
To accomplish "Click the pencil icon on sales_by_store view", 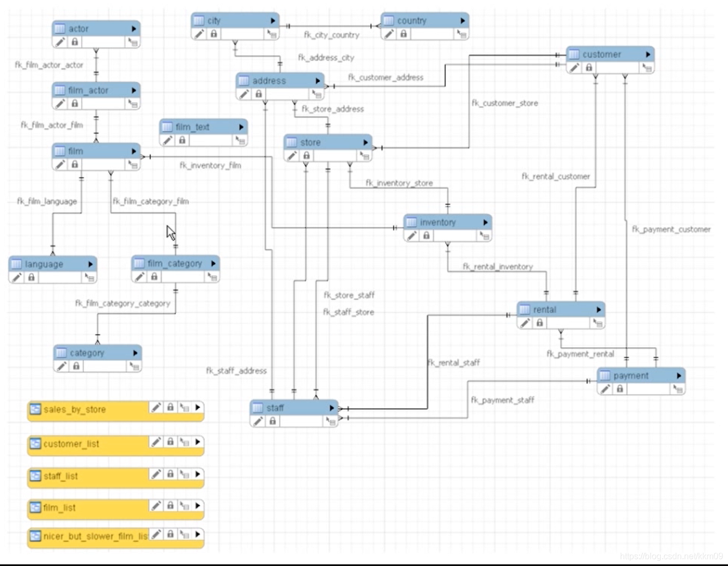I will (x=156, y=407).
